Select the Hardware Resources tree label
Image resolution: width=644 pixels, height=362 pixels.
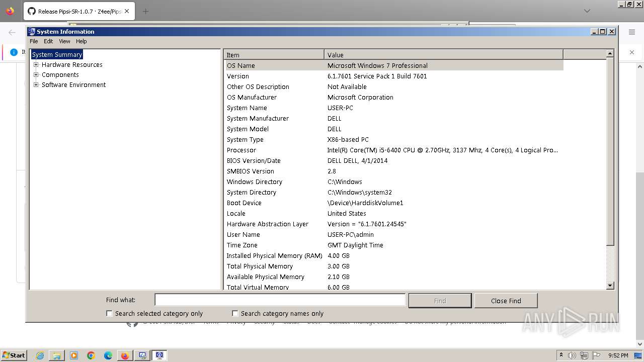coord(72,64)
